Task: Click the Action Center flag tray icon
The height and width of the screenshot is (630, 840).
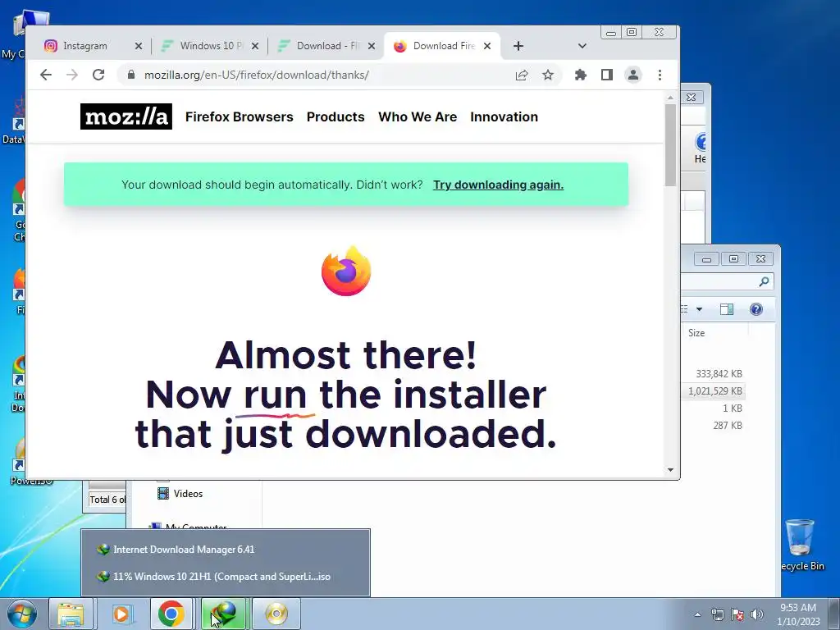Action: [737, 614]
